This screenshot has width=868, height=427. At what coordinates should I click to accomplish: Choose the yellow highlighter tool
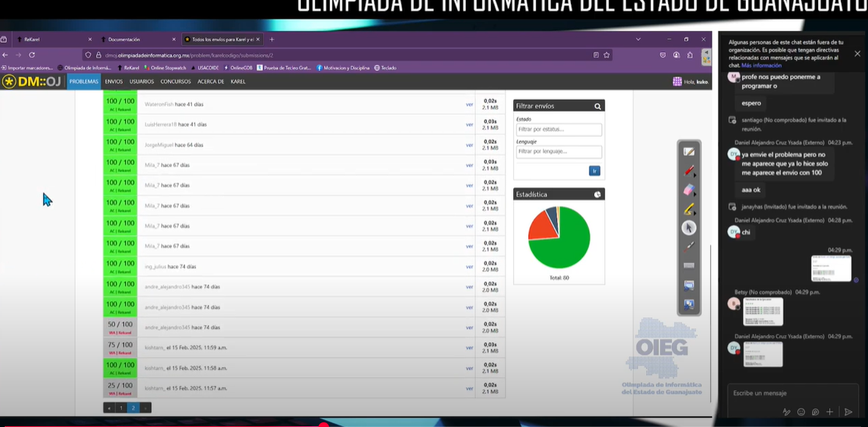688,209
